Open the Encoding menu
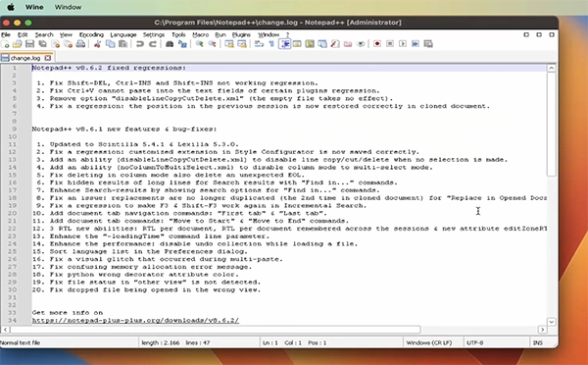 (91, 35)
